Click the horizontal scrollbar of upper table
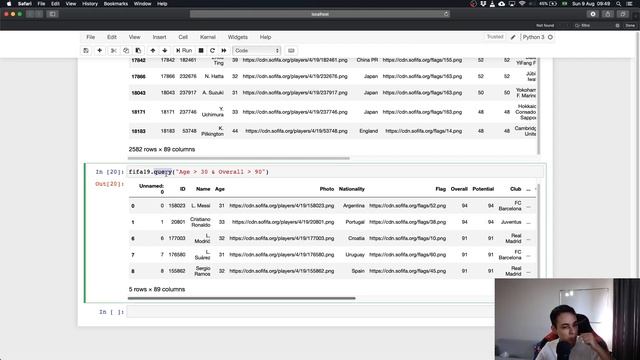640x360 pixels. coord(239,158)
